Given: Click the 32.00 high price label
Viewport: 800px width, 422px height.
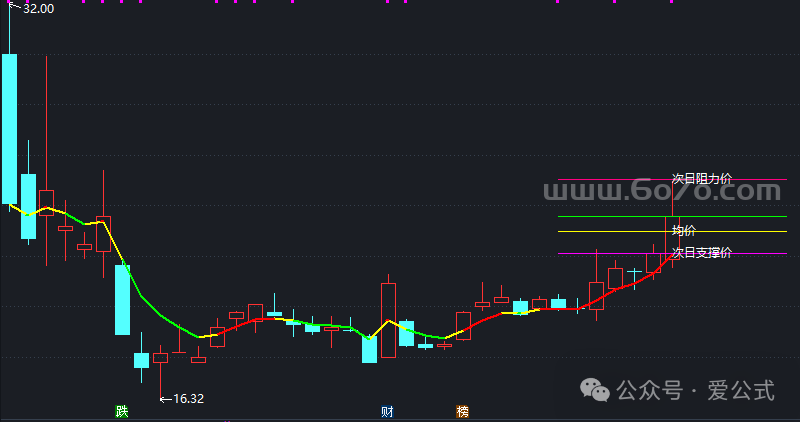Looking at the screenshot, I should coord(38,7).
